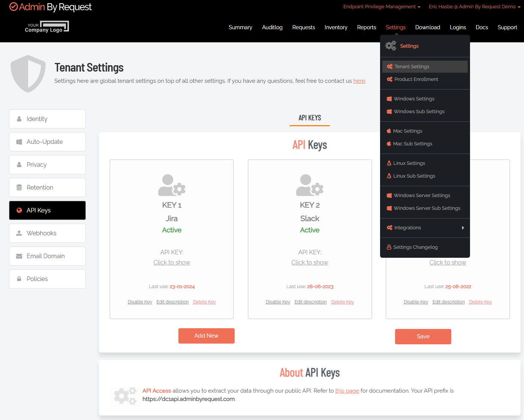Click the Retention database icon in sidebar

pos(19,187)
